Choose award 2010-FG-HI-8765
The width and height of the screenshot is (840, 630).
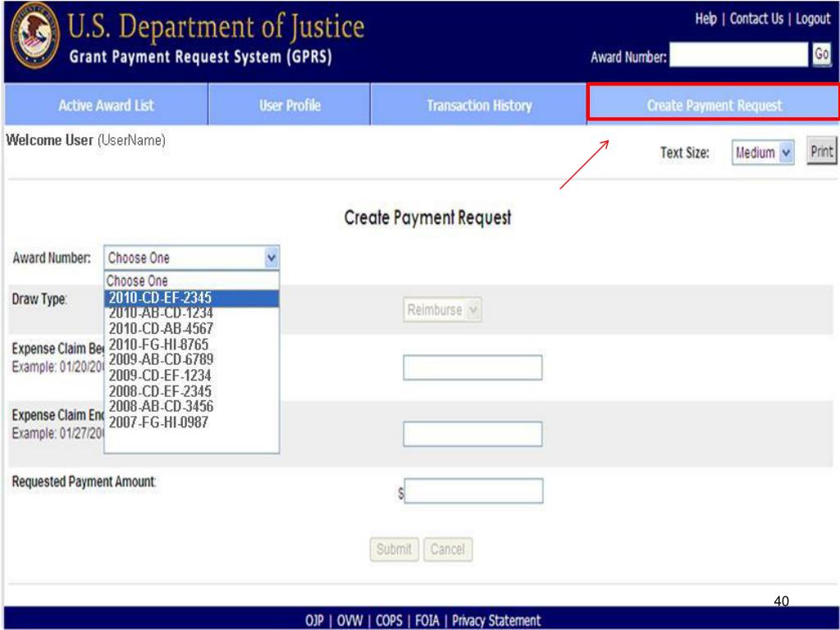tap(191, 344)
